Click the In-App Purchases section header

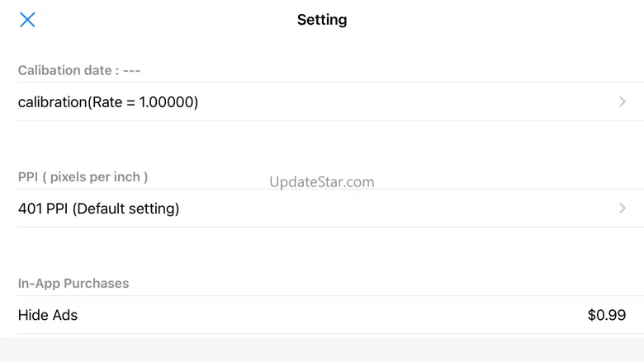pyautogui.click(x=73, y=284)
